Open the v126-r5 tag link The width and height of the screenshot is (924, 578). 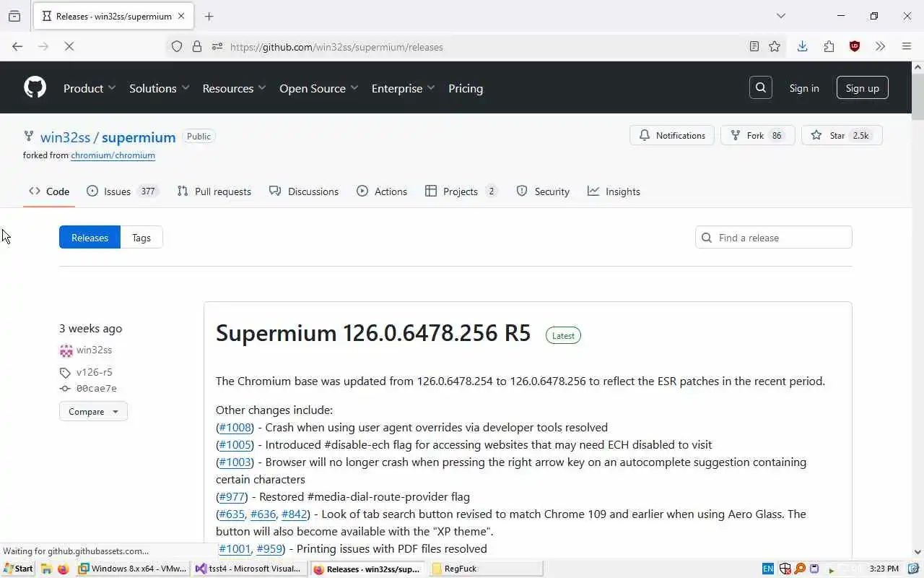(x=94, y=372)
